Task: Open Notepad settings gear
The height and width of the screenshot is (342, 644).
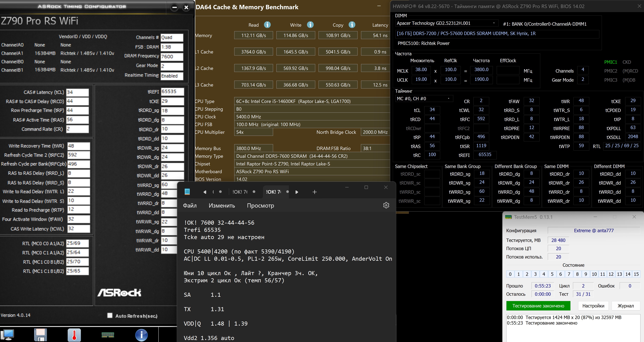Action: coord(386,205)
